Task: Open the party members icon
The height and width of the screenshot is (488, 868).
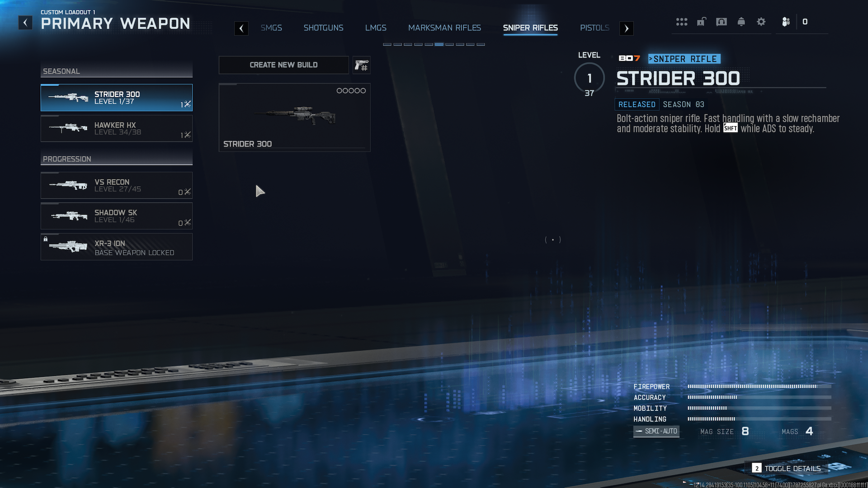Action: [x=786, y=22]
